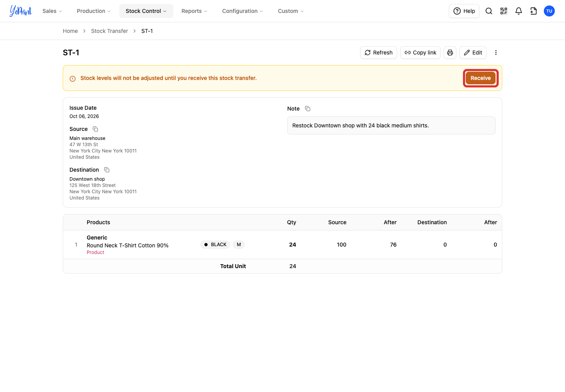565x392 pixels.
Task: Open the search icon in header
Action: click(489, 11)
